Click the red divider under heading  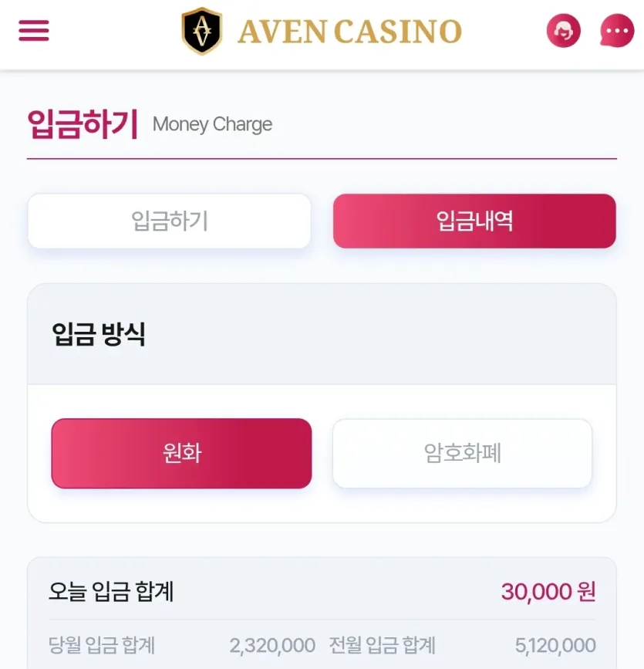pos(322,159)
